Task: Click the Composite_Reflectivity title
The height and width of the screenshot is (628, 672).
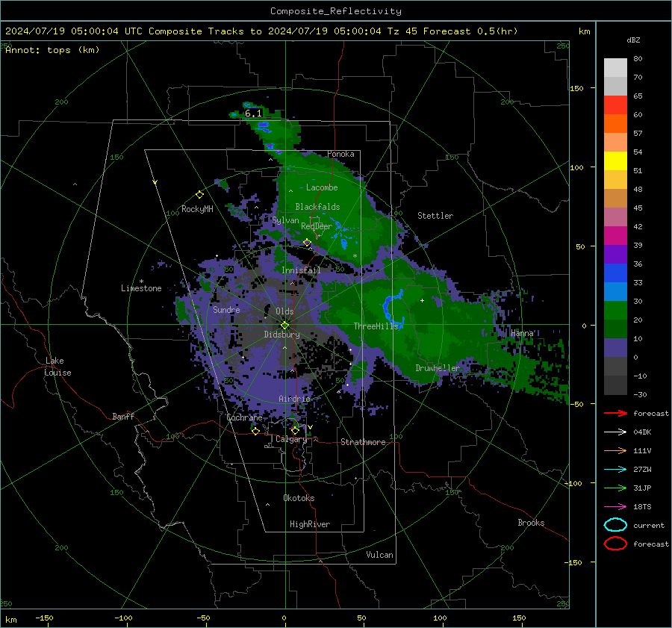Action: point(336,11)
